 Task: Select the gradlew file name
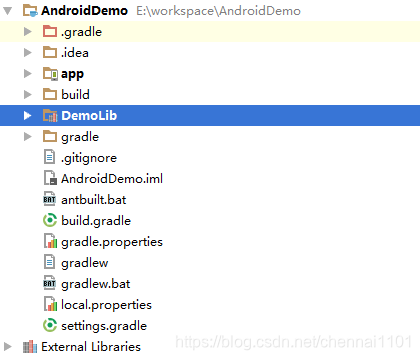[85, 263]
